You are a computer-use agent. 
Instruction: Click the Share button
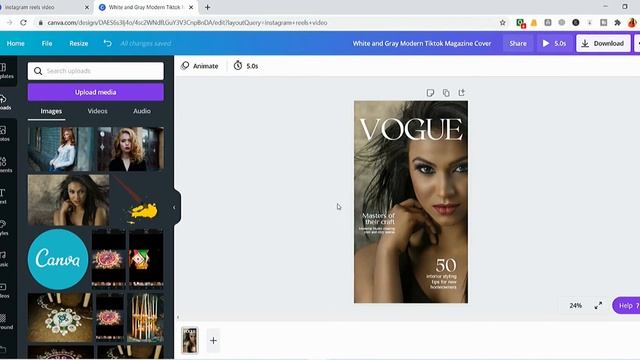[x=518, y=43]
